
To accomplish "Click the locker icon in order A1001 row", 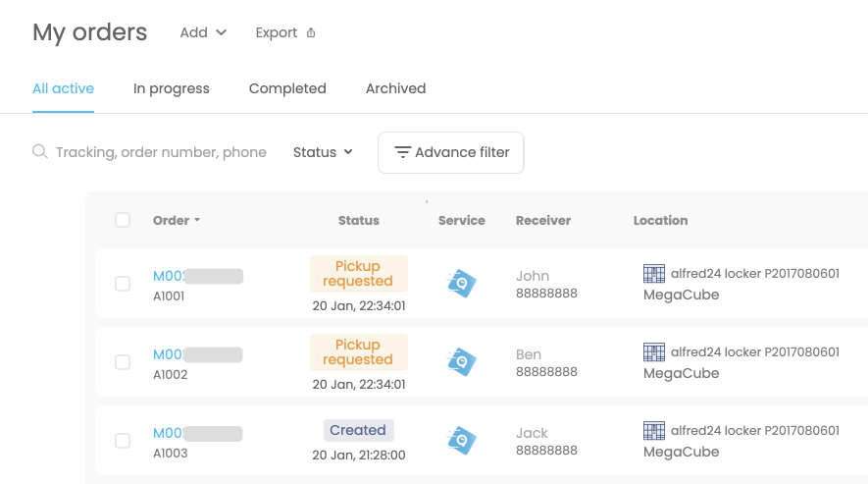I will coord(654,273).
